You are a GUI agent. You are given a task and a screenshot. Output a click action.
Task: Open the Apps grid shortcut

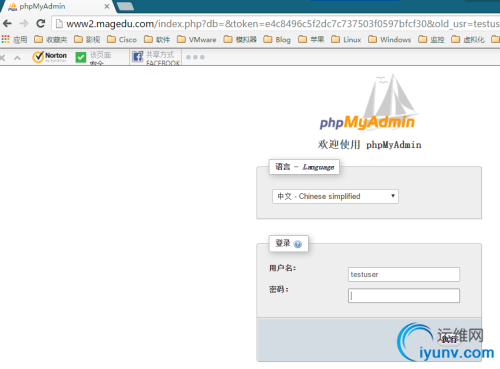coord(5,39)
